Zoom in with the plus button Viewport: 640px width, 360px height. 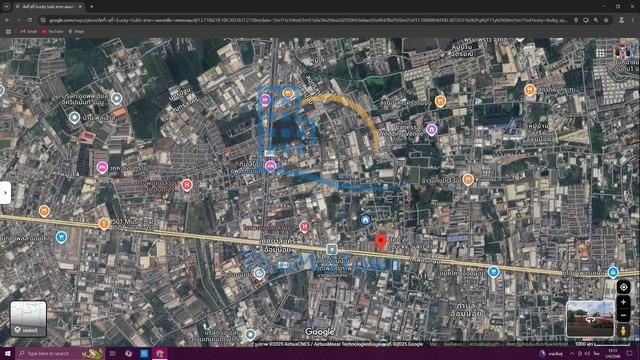[x=623, y=302]
